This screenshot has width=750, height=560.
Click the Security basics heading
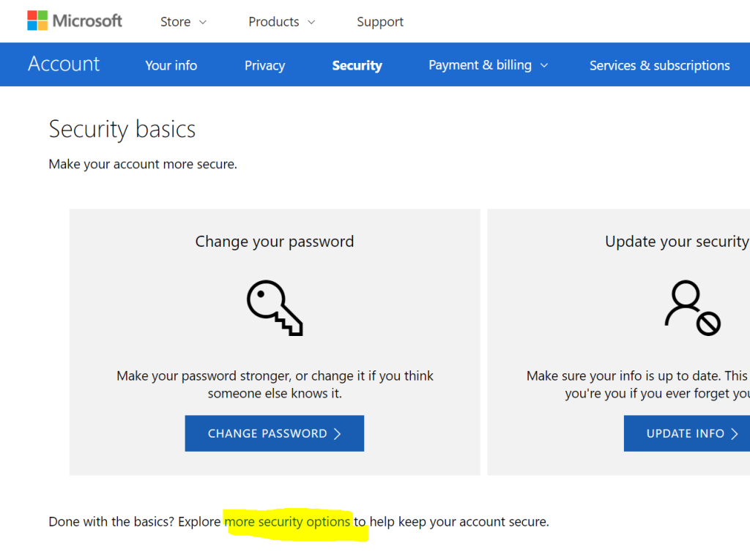click(x=122, y=130)
